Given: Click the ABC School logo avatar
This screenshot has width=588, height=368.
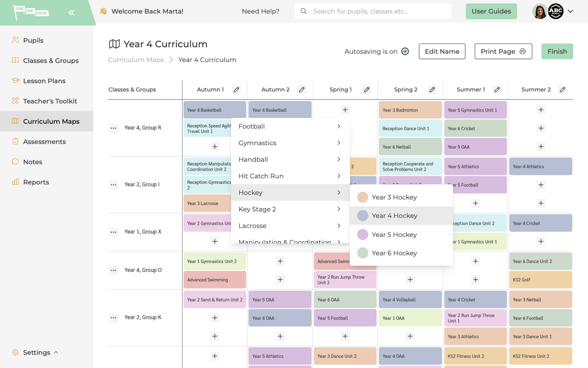Looking at the screenshot, I should pos(556,11).
